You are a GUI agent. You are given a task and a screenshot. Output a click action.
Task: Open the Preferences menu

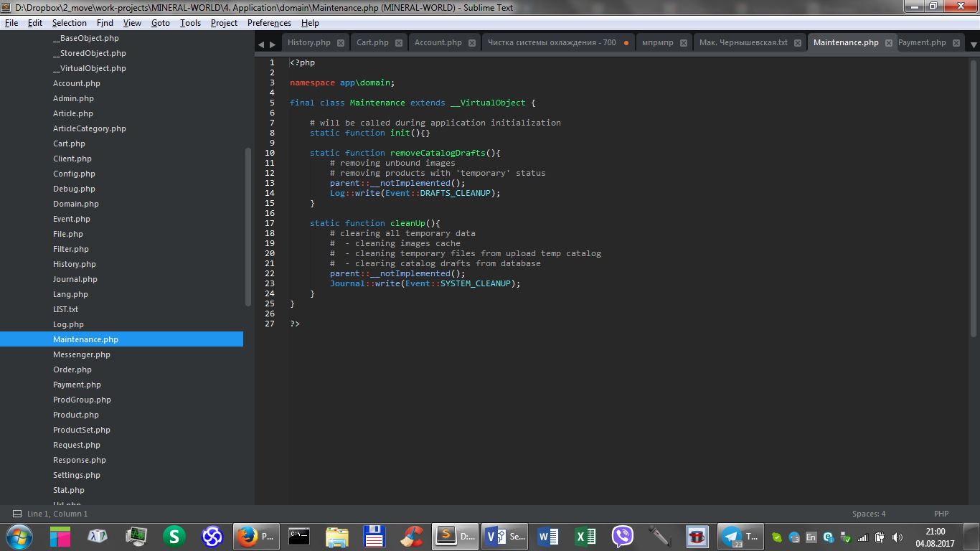(269, 23)
